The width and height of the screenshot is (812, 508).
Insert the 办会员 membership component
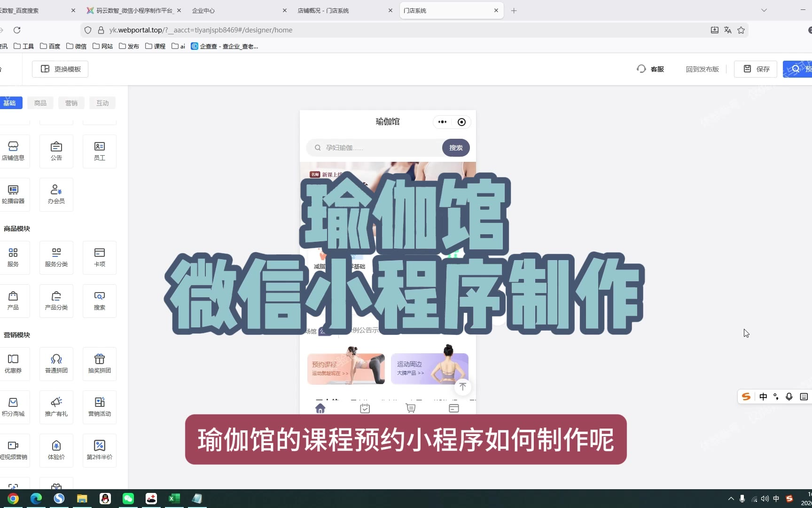click(56, 194)
